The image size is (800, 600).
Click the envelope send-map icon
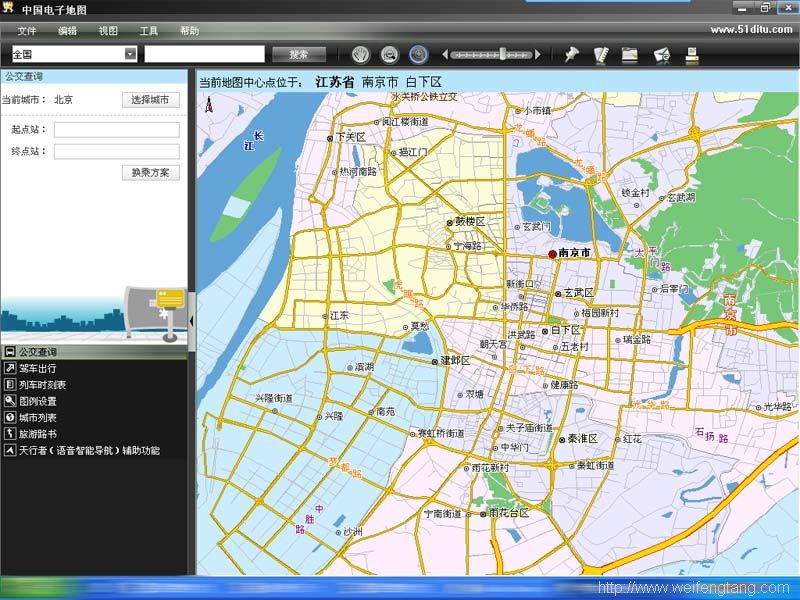coord(662,55)
